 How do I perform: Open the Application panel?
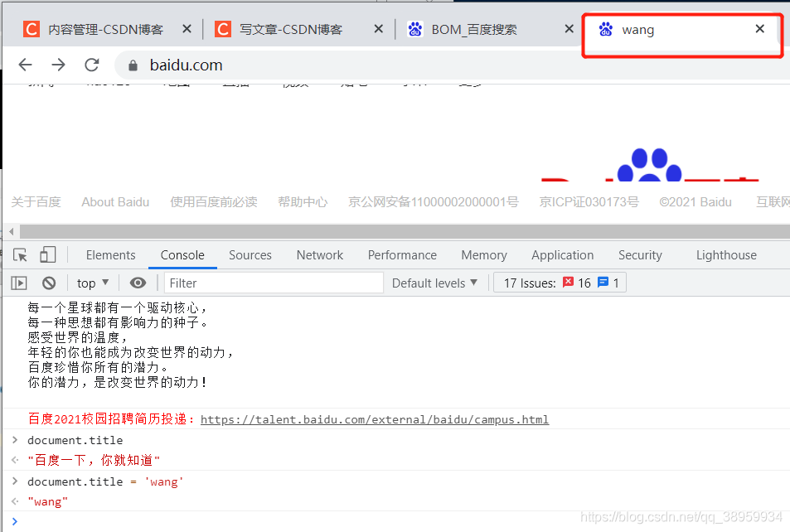(562, 255)
